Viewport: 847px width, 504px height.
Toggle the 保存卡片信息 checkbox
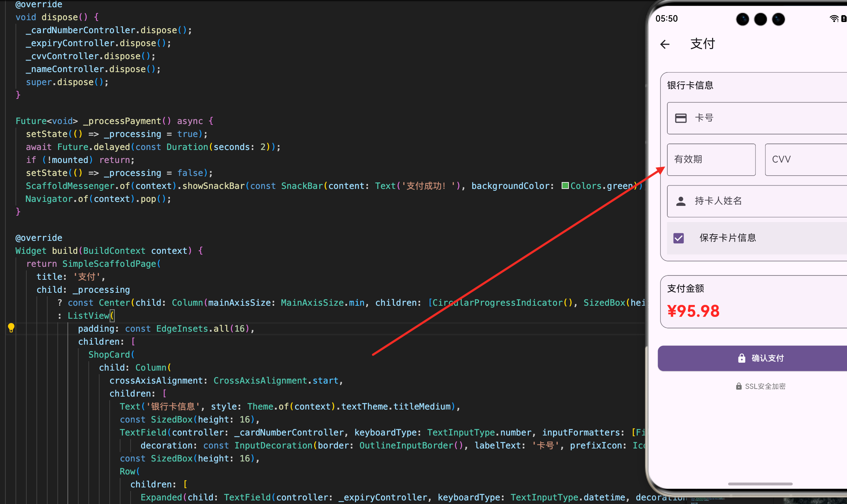(x=679, y=238)
